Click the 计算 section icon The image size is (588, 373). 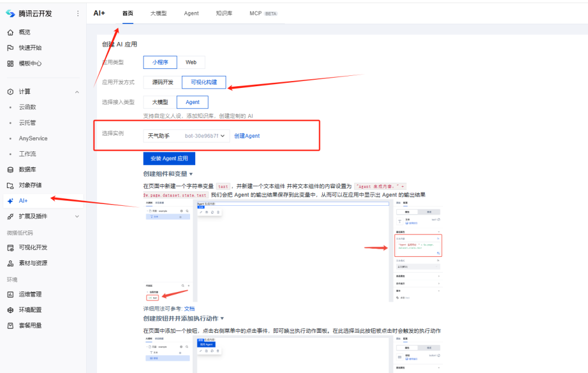pos(10,91)
